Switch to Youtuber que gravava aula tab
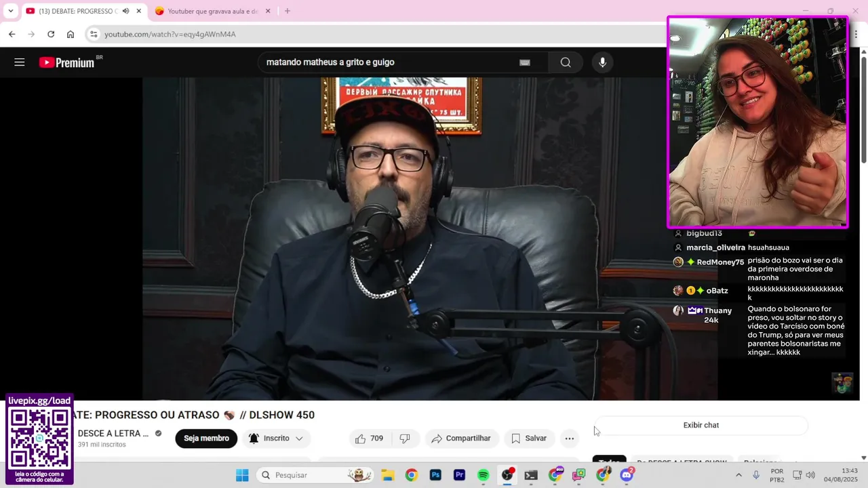868x488 pixels. click(212, 11)
